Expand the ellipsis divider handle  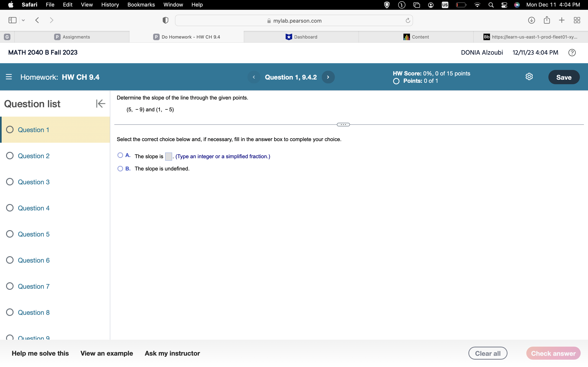coord(343,125)
